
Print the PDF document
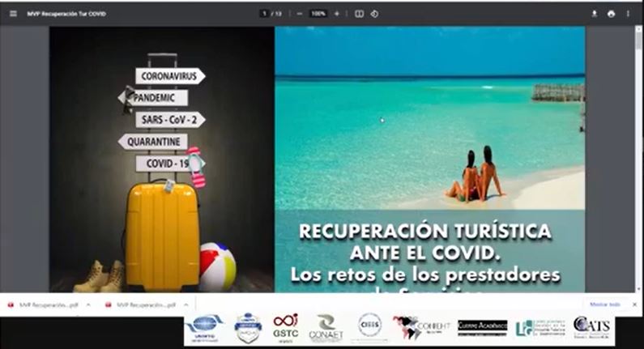coord(611,14)
